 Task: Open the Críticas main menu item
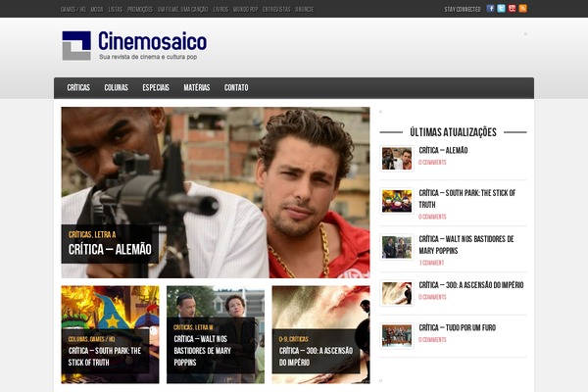[x=78, y=88]
